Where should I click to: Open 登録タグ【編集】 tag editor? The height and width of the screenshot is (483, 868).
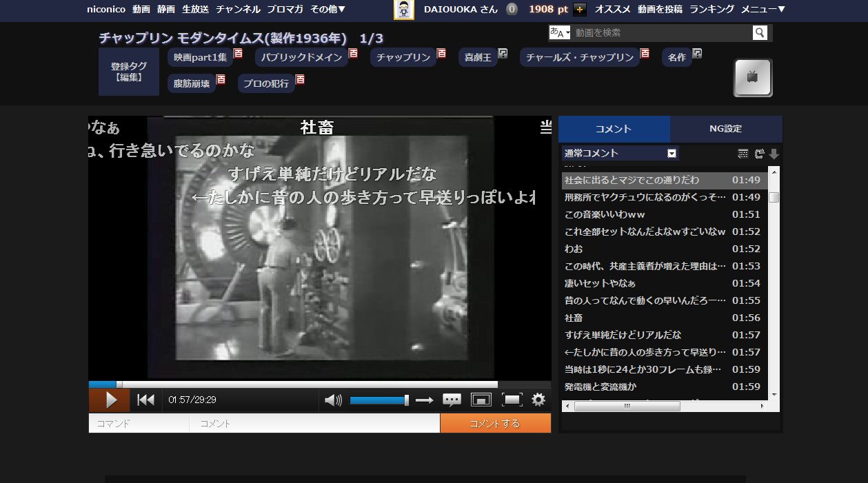(128, 72)
